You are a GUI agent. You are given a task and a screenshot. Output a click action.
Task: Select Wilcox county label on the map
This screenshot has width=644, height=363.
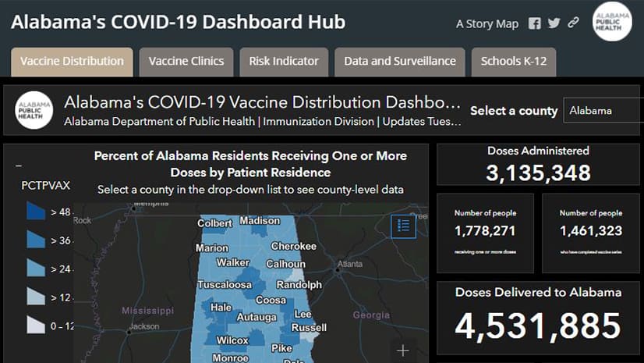click(232, 340)
